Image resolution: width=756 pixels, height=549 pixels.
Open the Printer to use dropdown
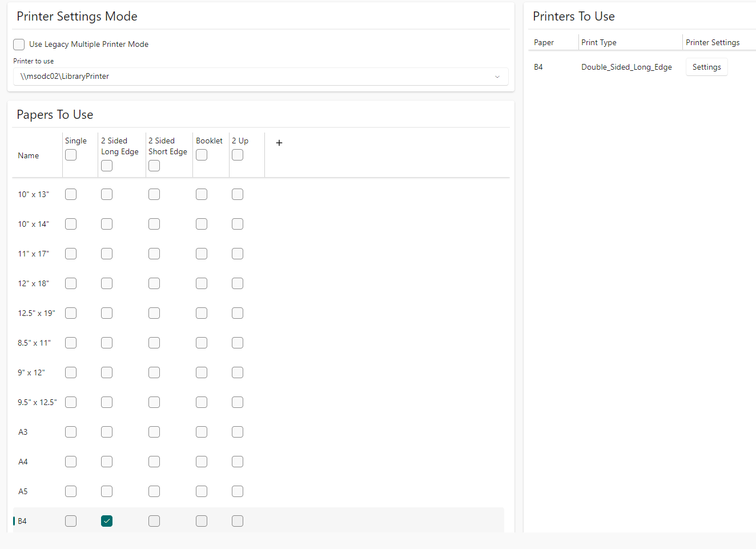pos(260,77)
